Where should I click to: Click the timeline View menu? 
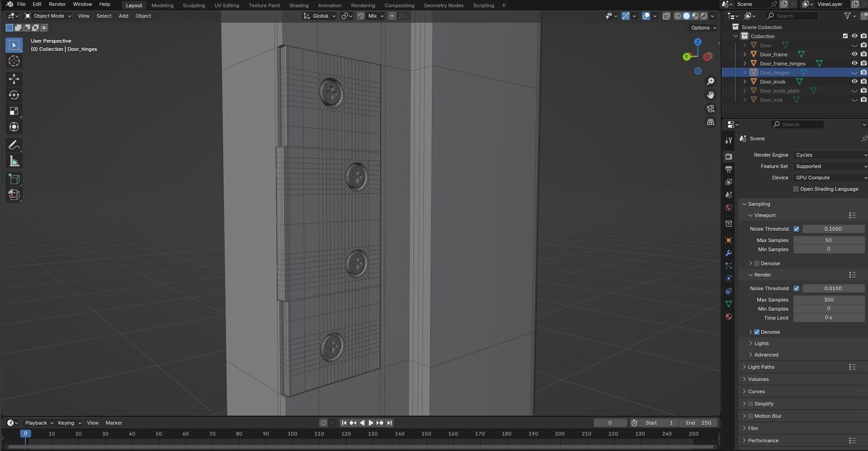click(x=93, y=423)
